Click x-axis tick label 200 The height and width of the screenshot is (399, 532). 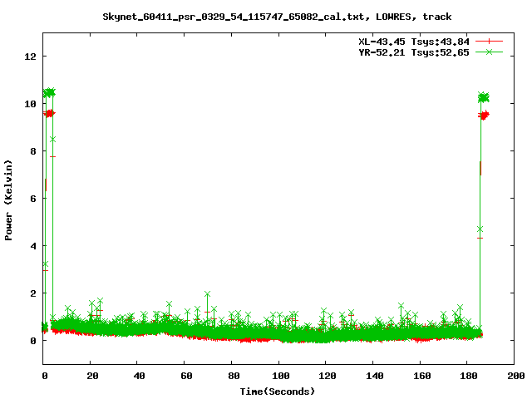tap(515, 376)
